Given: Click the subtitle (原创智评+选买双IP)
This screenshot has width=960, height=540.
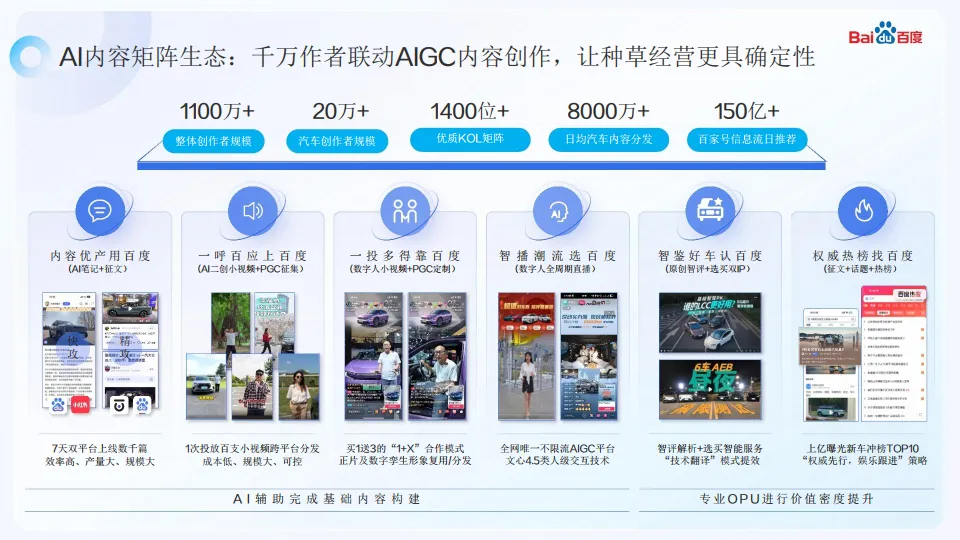Looking at the screenshot, I should pyautogui.click(x=708, y=269).
